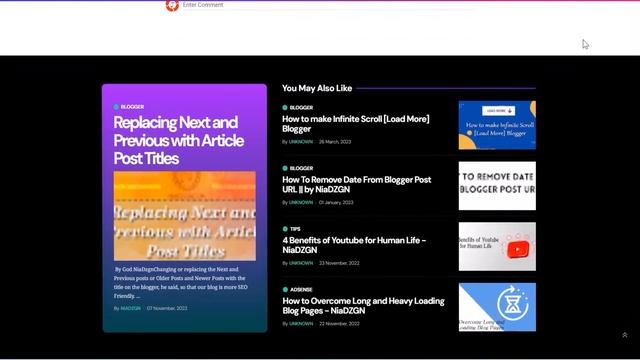
Task: Open '4 Benefits of Youtube for Human Life'
Action: [354, 245]
